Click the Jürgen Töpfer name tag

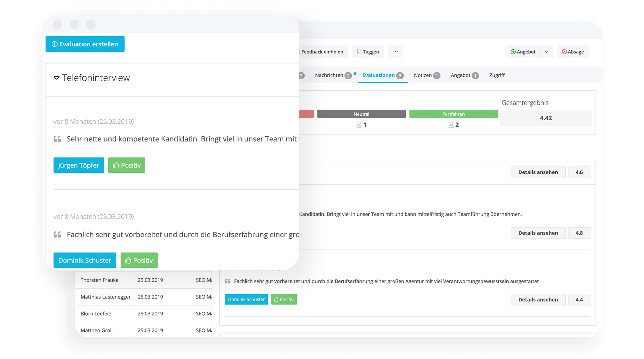[x=79, y=165]
